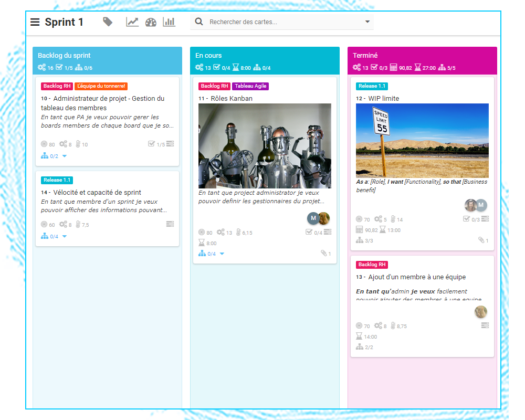Click the member avatar on card 13

[481, 312]
